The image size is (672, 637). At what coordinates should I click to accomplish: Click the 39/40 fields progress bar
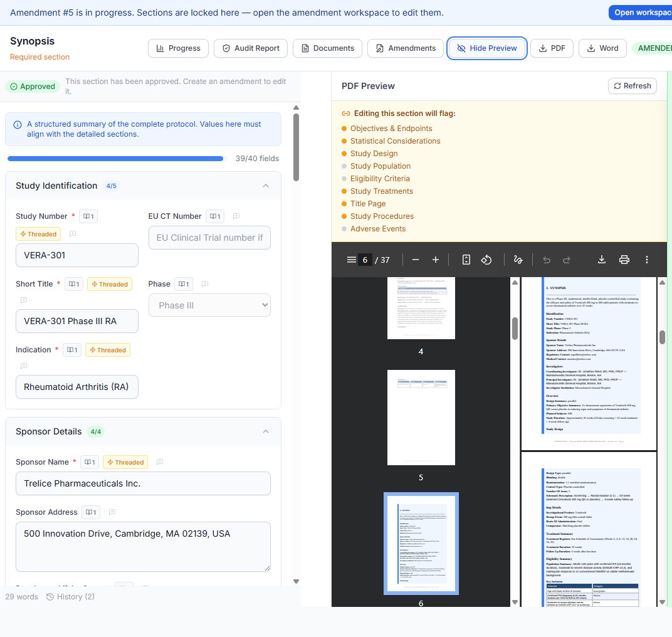(x=116, y=159)
